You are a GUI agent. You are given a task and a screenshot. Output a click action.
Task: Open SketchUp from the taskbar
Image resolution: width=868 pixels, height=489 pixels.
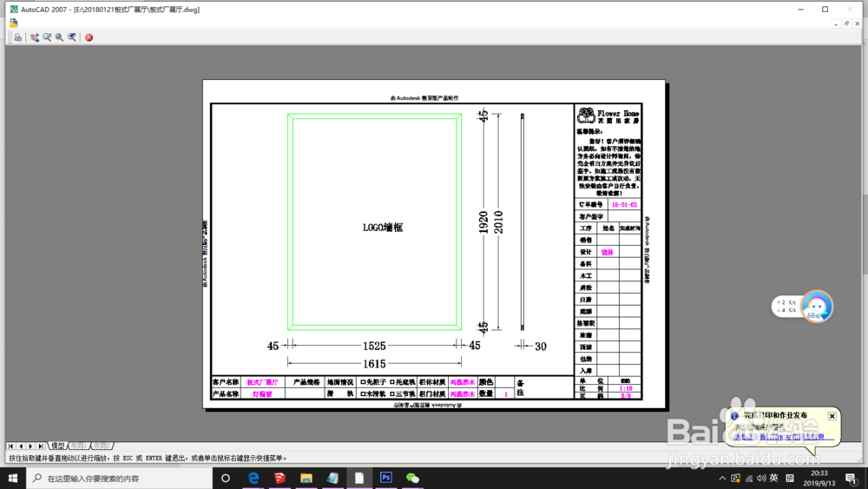(279, 478)
